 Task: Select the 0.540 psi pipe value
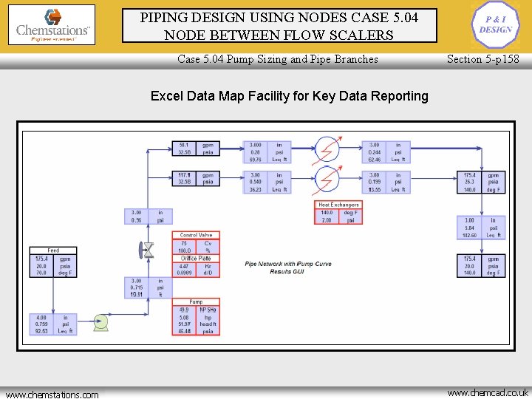coord(255,182)
